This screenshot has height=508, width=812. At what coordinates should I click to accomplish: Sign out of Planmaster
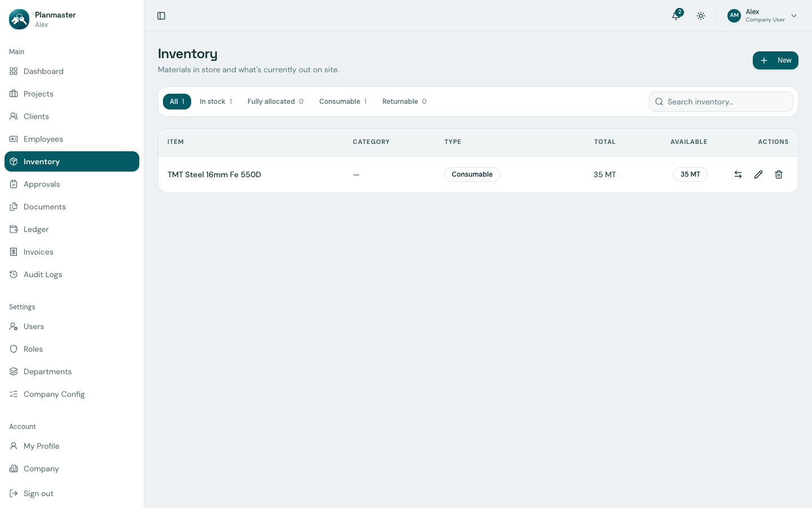coord(72,493)
